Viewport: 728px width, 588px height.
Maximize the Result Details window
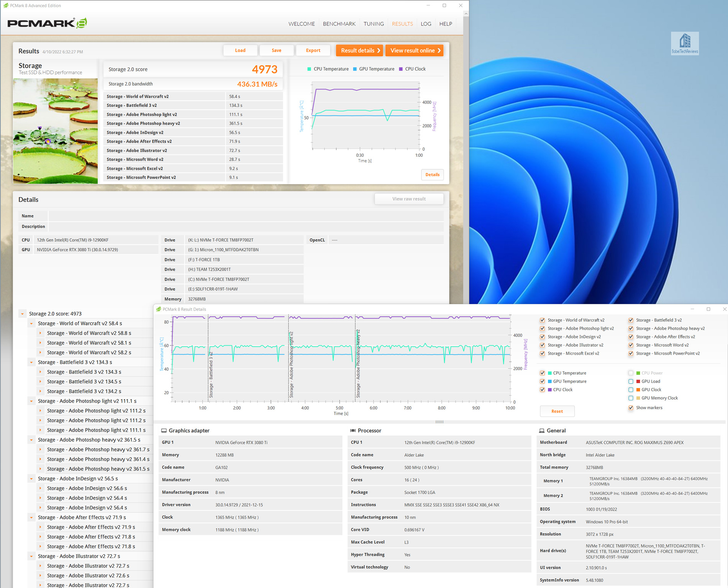tap(708, 309)
